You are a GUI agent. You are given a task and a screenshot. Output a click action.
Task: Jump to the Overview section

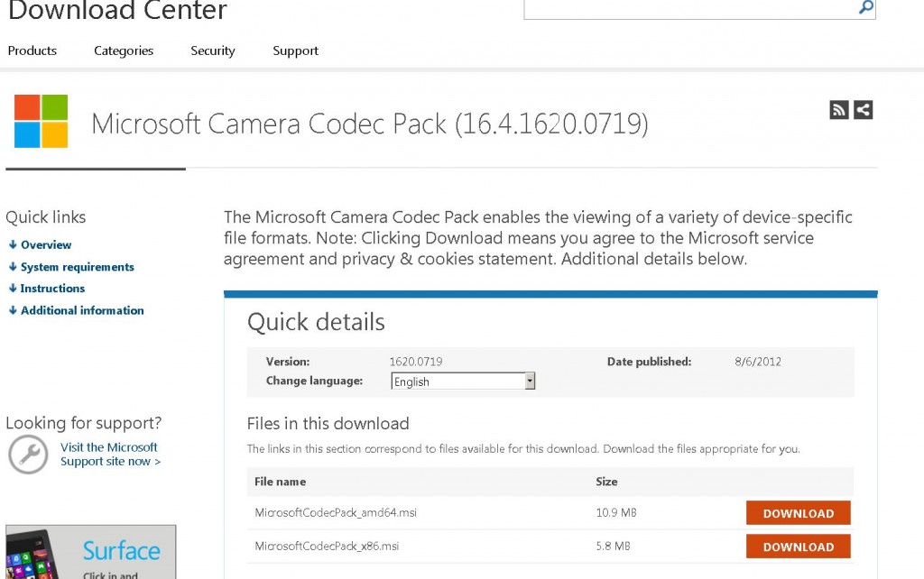46,244
